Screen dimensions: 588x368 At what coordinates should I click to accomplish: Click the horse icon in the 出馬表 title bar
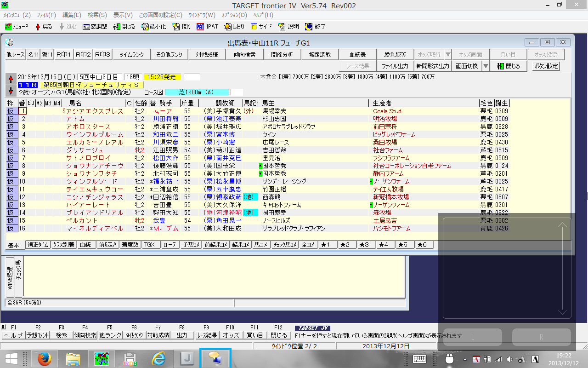(x=10, y=43)
